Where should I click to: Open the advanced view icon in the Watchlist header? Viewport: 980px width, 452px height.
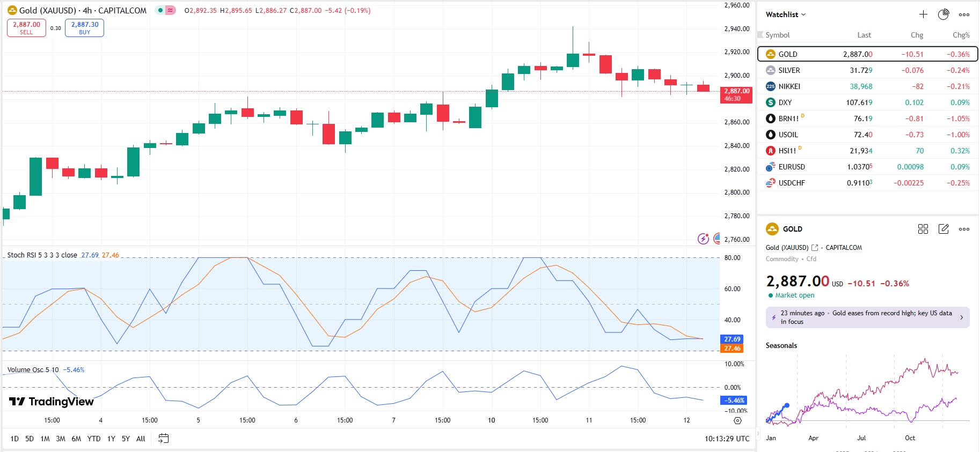(x=944, y=14)
